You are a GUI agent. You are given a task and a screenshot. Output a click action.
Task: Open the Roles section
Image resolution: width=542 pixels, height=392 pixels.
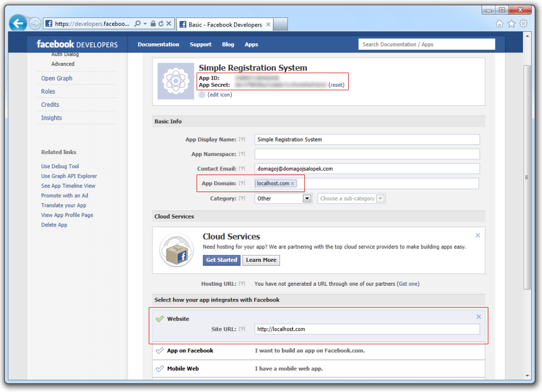[x=48, y=92]
